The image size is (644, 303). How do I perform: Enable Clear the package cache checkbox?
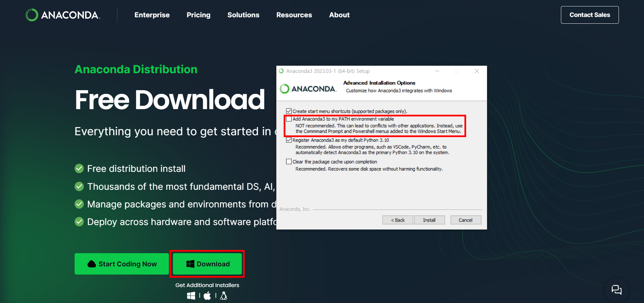289,162
